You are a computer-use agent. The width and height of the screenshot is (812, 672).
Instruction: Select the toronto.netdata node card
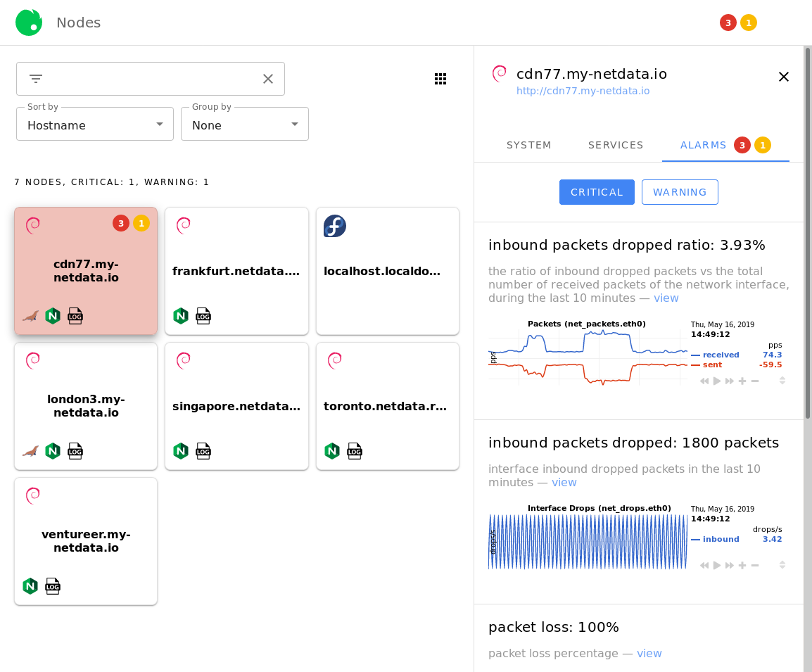tap(388, 406)
